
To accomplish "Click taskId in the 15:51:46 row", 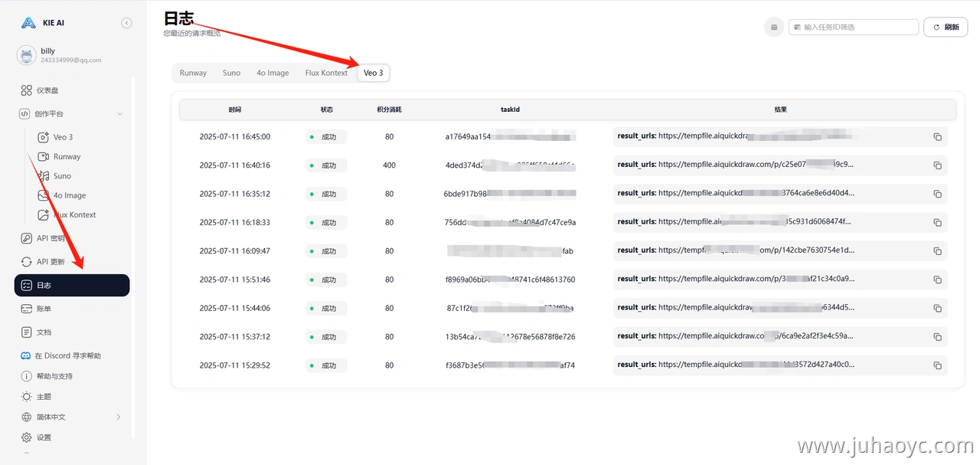I will tap(510, 280).
